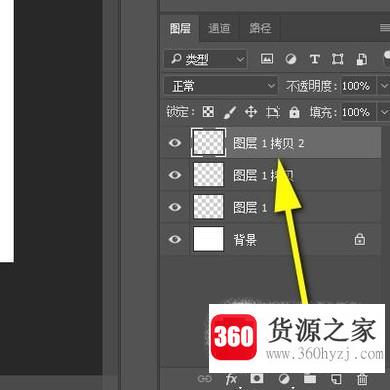
Task: Switch to the 路径 tab
Action: [x=260, y=28]
